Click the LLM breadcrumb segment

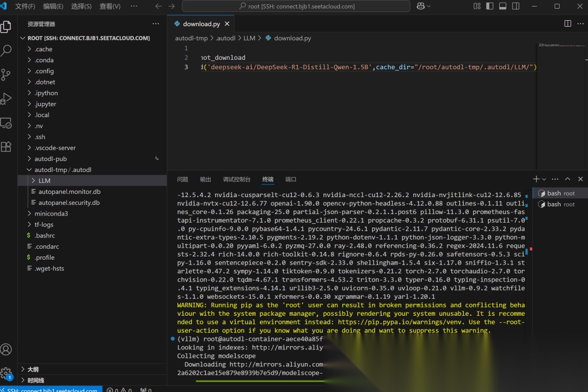click(x=249, y=38)
